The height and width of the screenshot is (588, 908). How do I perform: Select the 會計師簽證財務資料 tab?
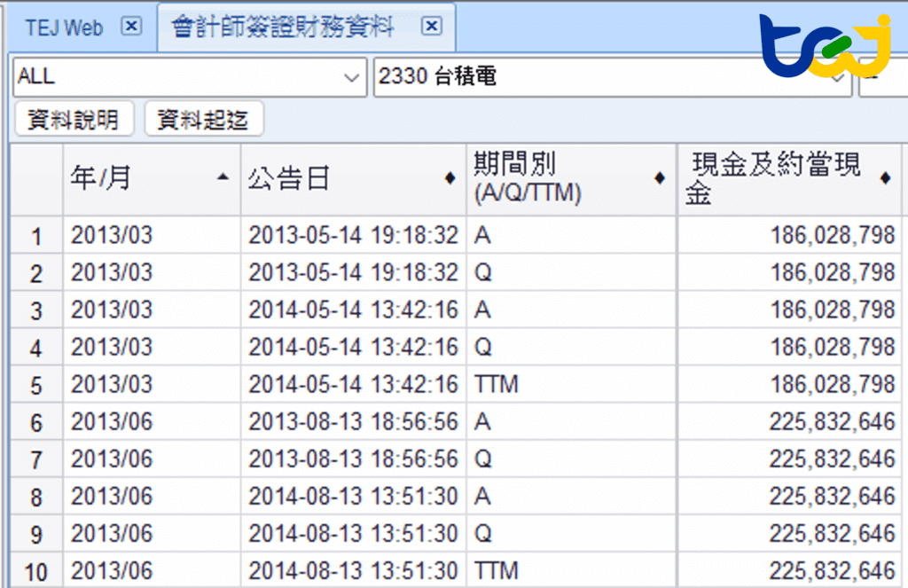pos(283,27)
